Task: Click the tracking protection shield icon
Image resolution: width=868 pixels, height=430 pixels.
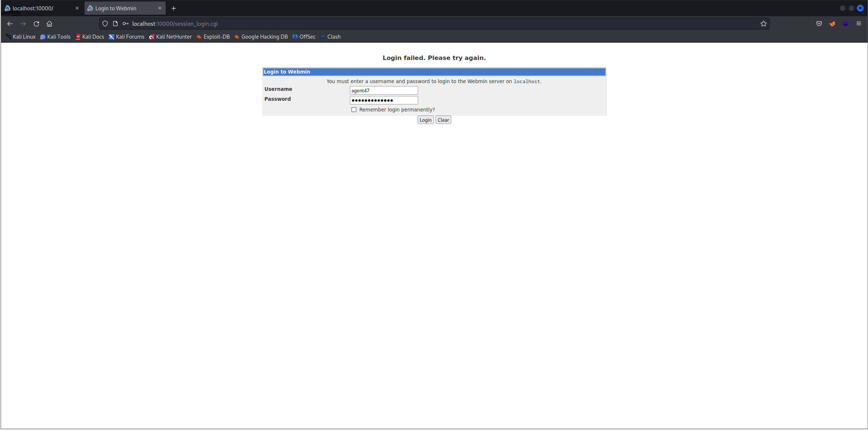Action: [x=105, y=24]
